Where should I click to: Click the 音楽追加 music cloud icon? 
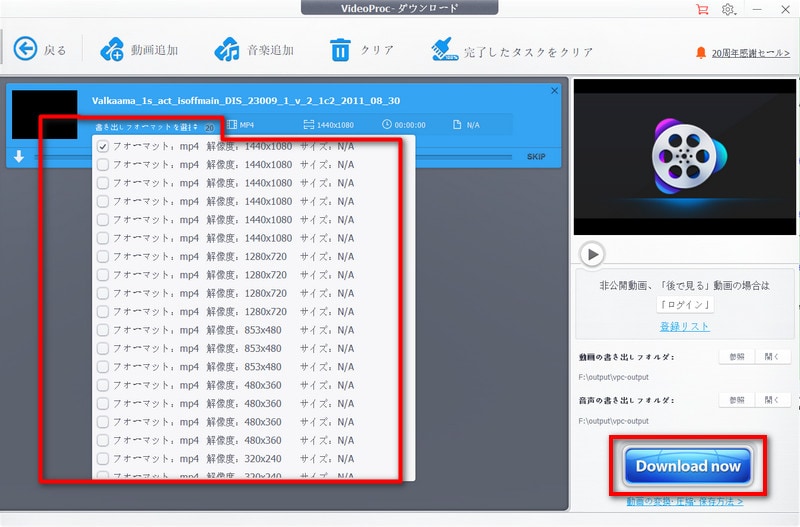227,49
